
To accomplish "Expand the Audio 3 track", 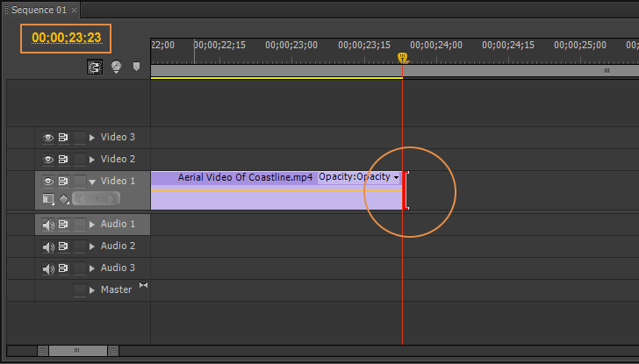I will (92, 268).
